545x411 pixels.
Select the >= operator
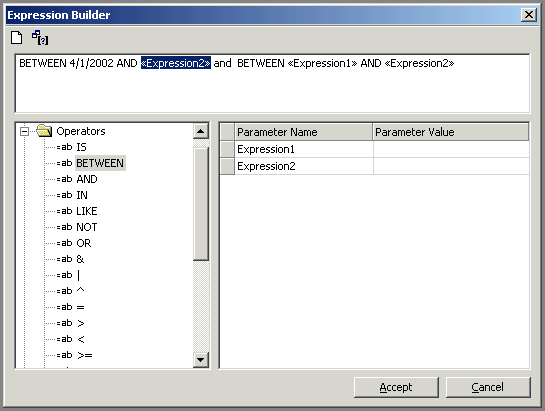coord(85,355)
